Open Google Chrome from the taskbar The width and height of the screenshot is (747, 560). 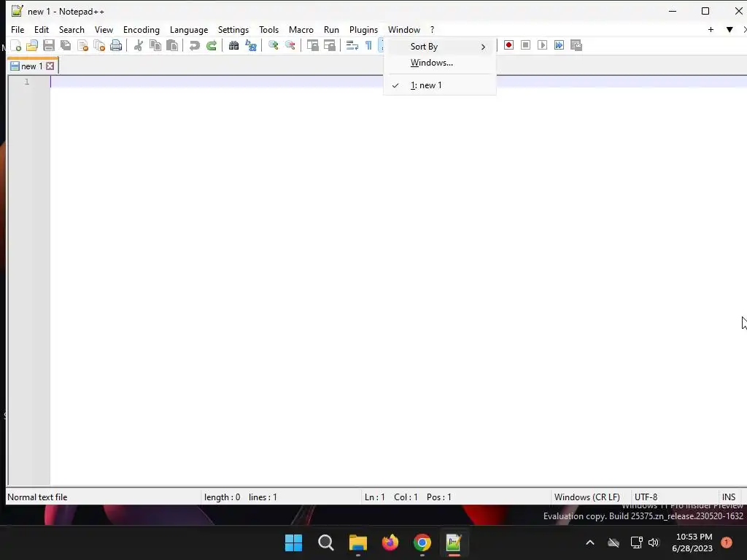(422, 542)
